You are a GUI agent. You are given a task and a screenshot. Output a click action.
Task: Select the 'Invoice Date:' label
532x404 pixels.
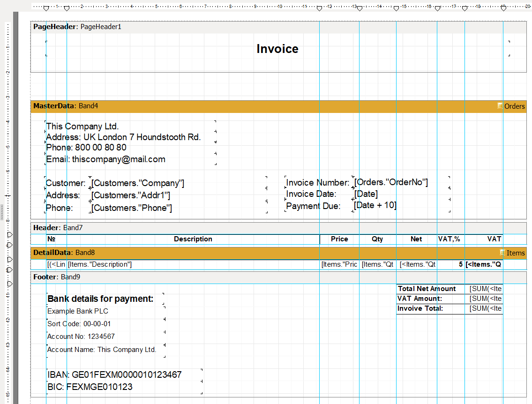(311, 194)
